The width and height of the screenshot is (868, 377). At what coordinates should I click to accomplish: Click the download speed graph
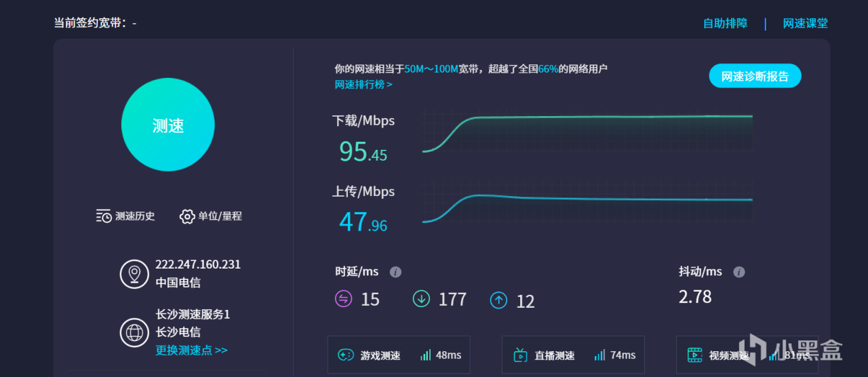[x=587, y=132]
